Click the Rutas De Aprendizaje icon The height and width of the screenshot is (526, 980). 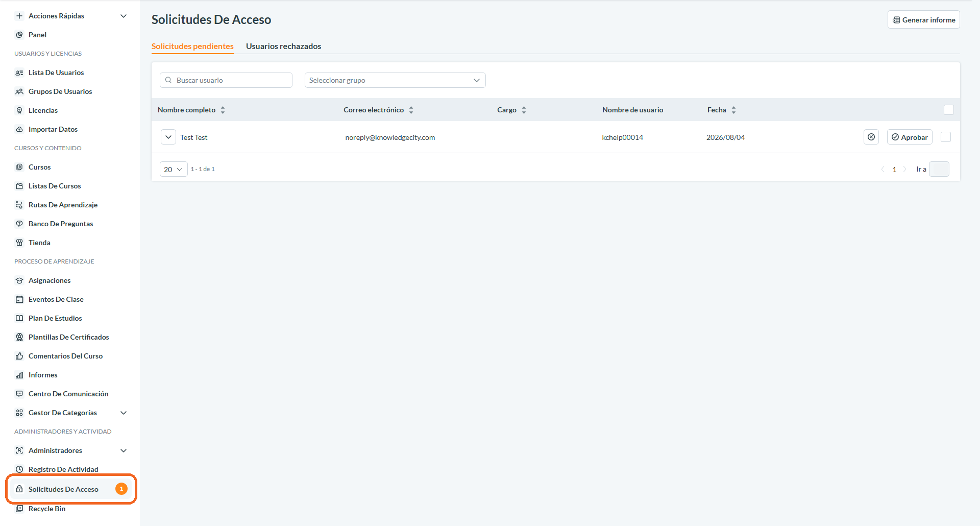(19, 205)
